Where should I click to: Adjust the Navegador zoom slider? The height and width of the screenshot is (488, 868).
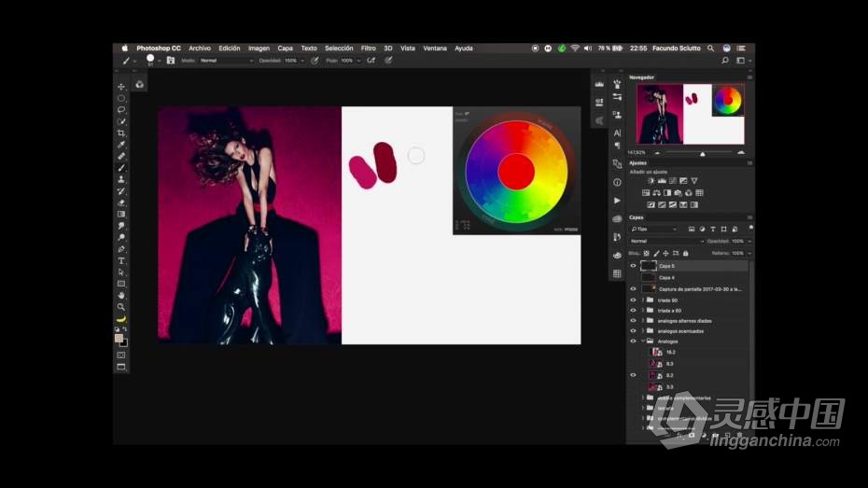(x=703, y=154)
